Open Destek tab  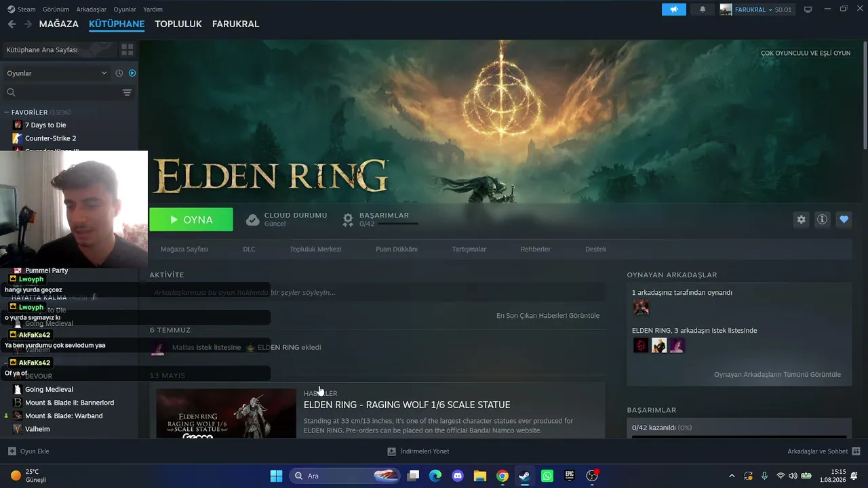[x=596, y=249]
